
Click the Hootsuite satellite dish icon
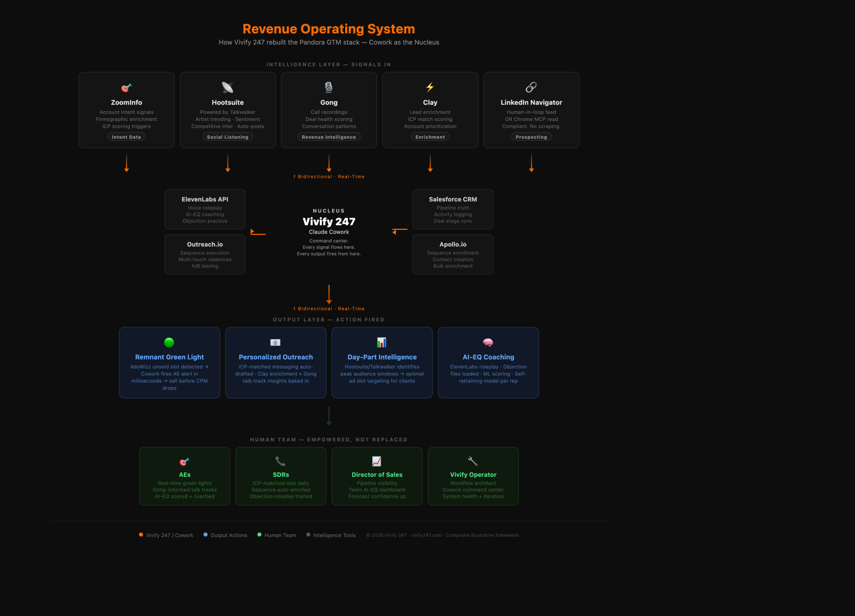coord(227,87)
